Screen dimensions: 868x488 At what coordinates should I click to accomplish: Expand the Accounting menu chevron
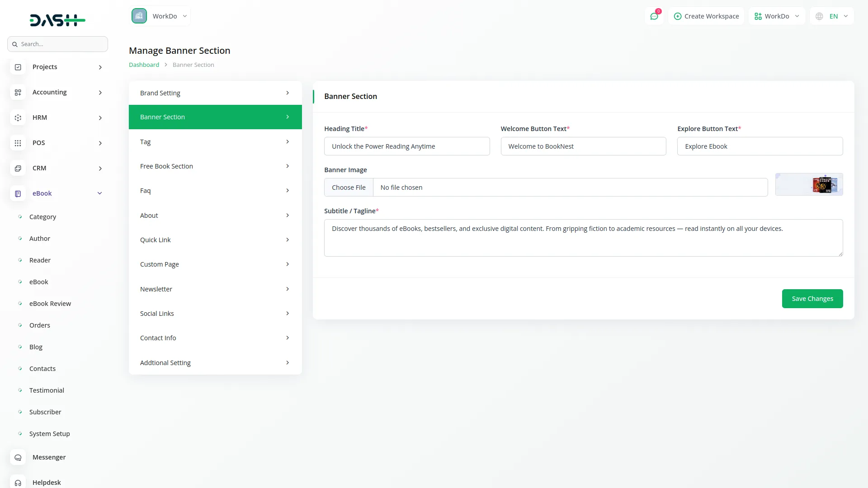[x=100, y=93]
